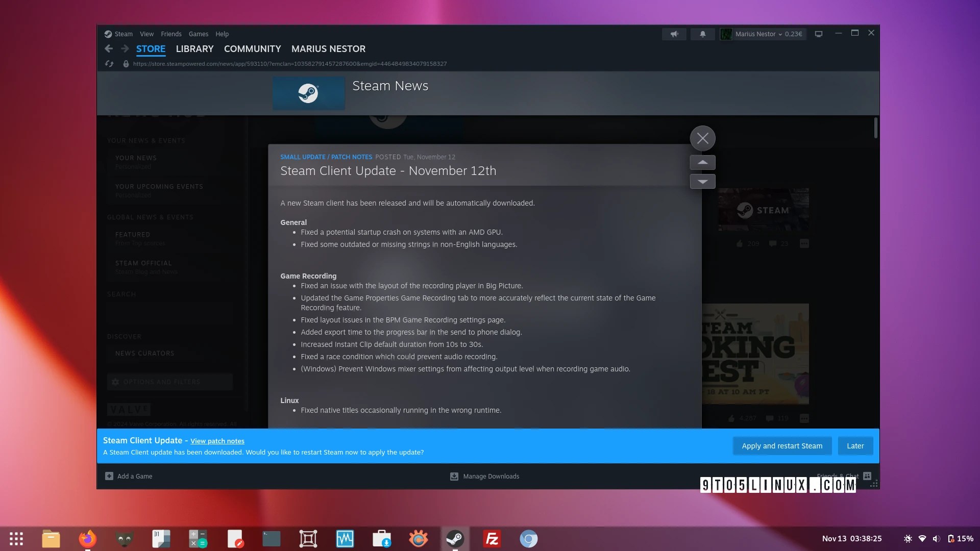
Task: Open the Games menu
Action: 198,34
